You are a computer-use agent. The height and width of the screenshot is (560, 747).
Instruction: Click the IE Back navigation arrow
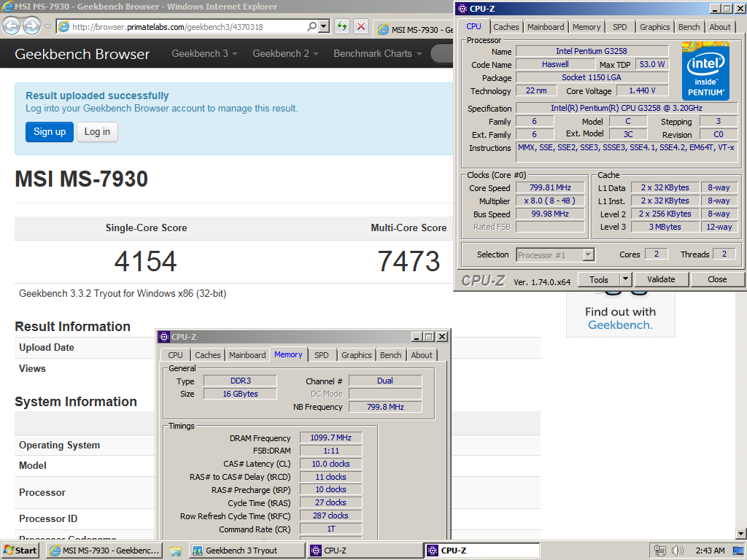pos(12,26)
